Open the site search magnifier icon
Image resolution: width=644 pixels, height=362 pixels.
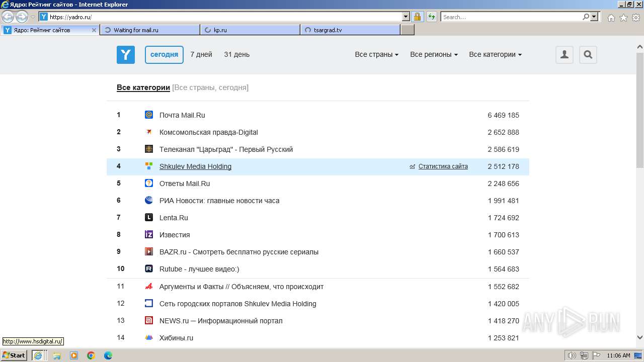point(588,55)
